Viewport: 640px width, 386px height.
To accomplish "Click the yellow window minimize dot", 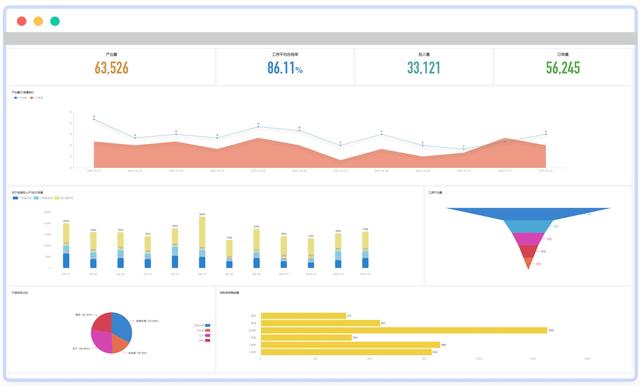I will pyautogui.click(x=38, y=21).
